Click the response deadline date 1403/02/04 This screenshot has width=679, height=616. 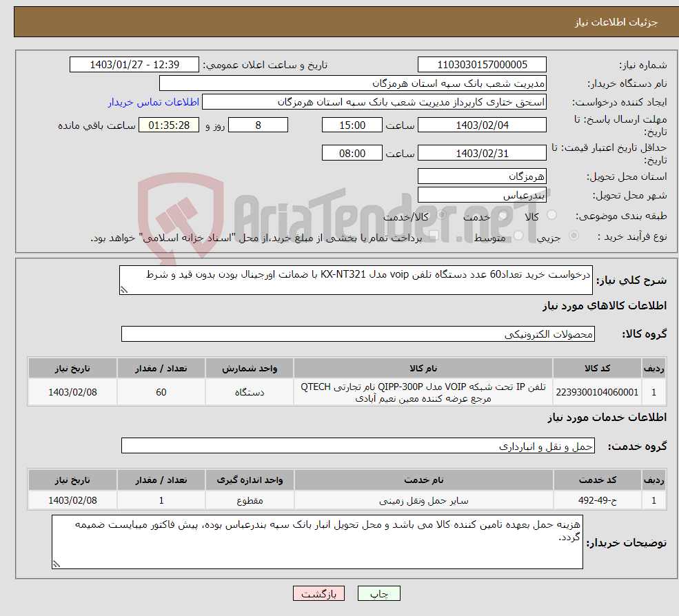click(482, 125)
